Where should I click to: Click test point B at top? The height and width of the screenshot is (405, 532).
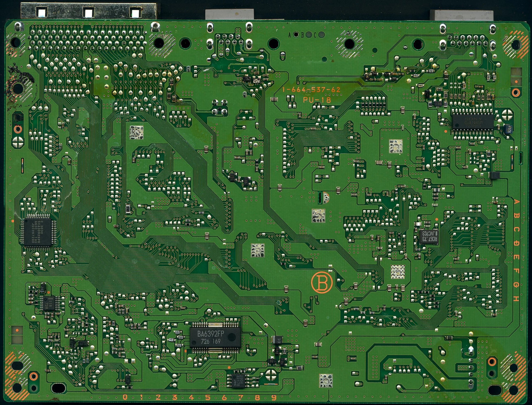308,35
